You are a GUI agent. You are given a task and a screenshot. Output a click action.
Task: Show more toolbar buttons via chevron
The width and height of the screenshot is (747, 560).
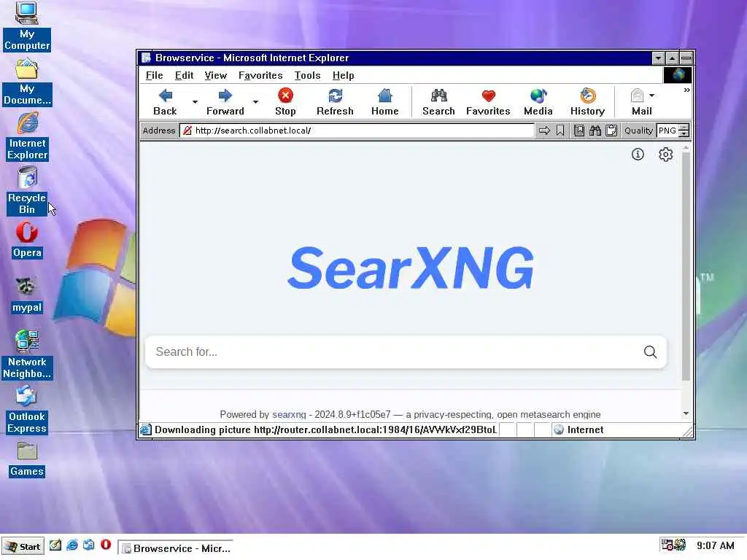tap(686, 90)
